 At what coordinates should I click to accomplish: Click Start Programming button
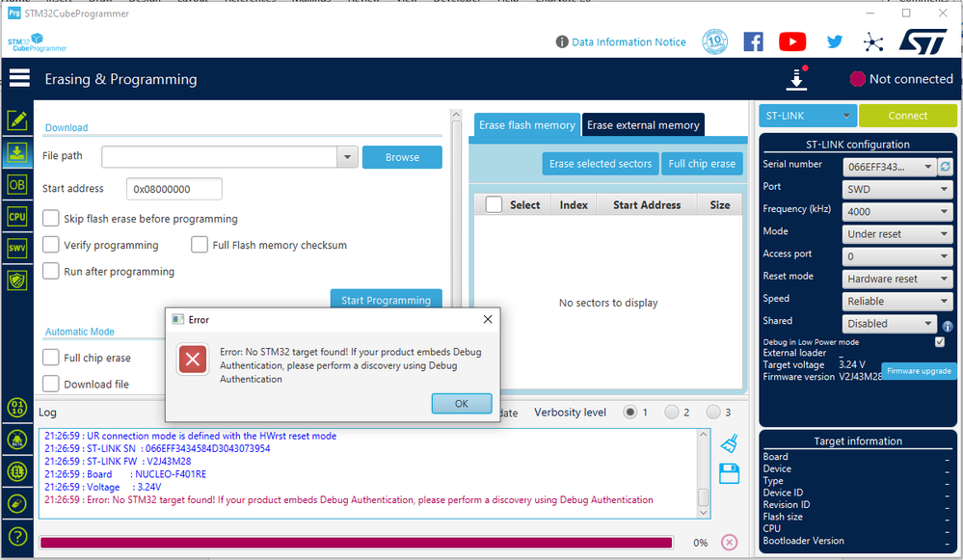point(387,299)
